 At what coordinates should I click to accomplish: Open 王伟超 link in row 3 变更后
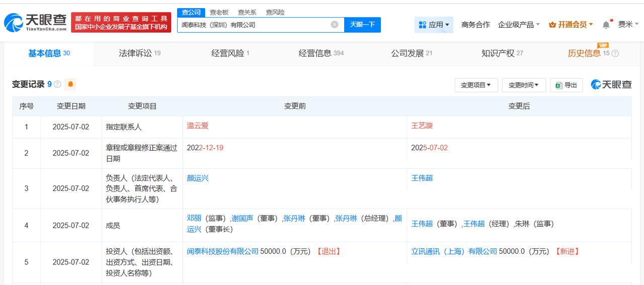click(422, 178)
